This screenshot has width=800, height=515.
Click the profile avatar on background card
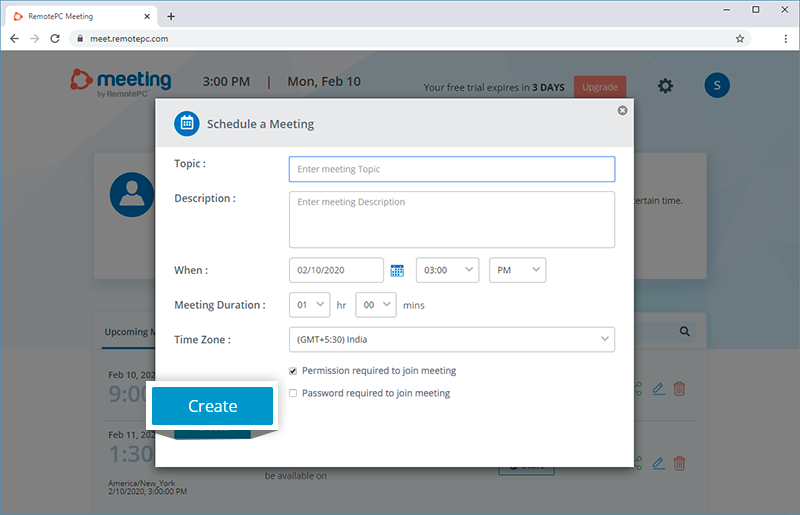pos(132,194)
